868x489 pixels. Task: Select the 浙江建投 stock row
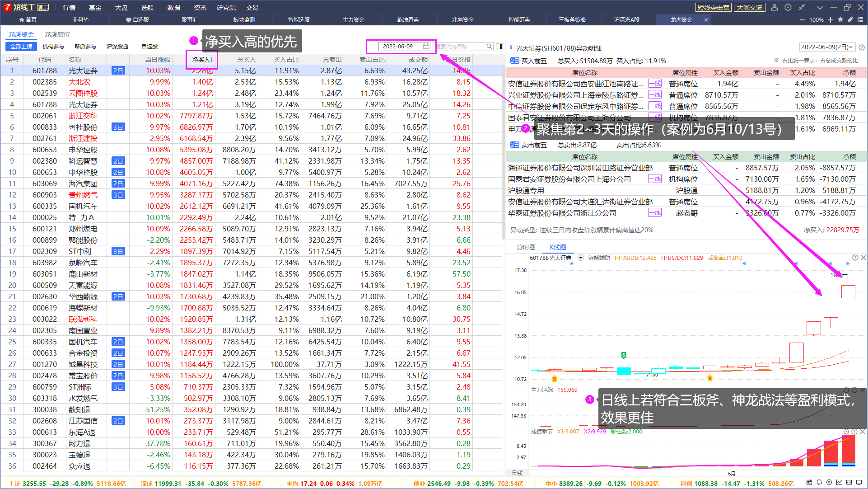[x=251, y=138]
